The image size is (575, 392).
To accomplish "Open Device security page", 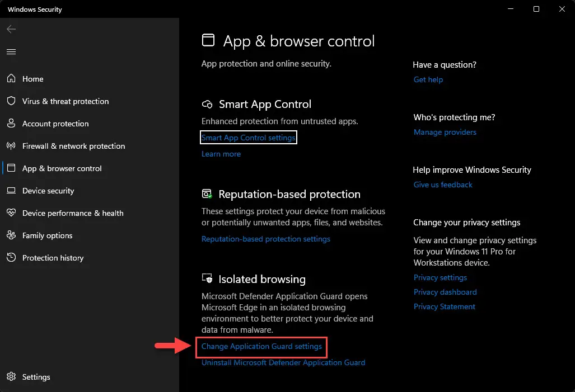I will tap(48, 191).
